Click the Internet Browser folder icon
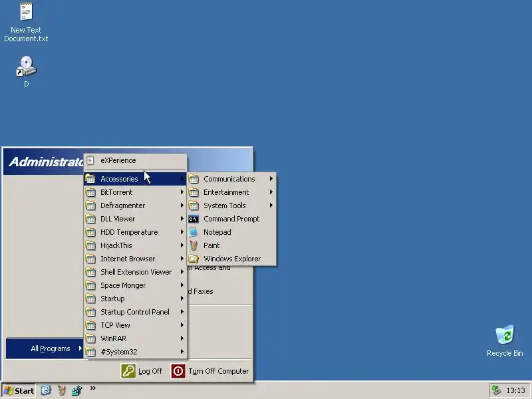 (90, 259)
